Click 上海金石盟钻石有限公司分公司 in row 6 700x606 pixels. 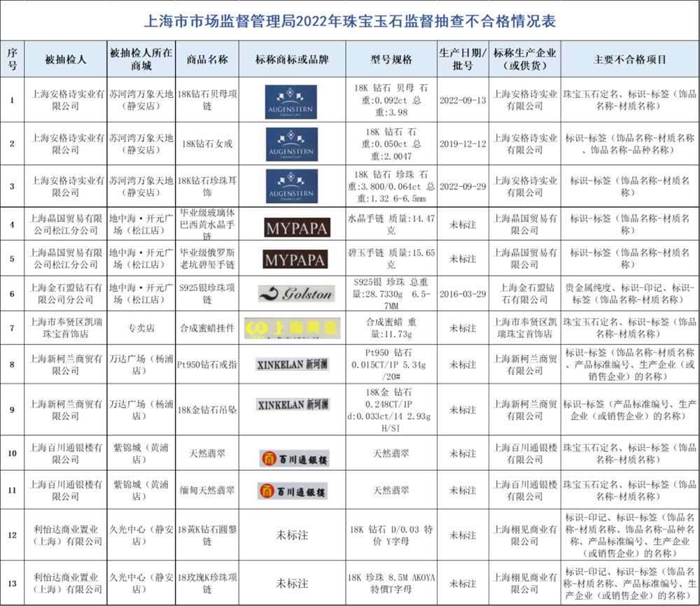point(66,294)
